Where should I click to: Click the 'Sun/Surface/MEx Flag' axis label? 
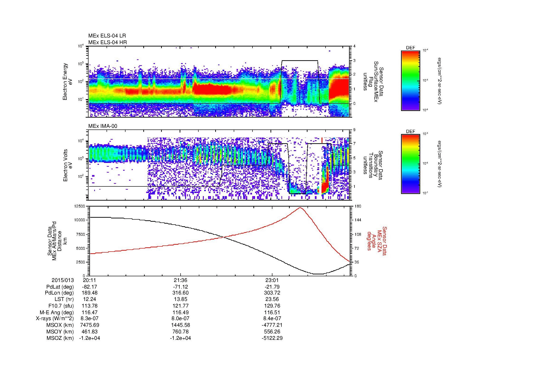click(x=373, y=82)
